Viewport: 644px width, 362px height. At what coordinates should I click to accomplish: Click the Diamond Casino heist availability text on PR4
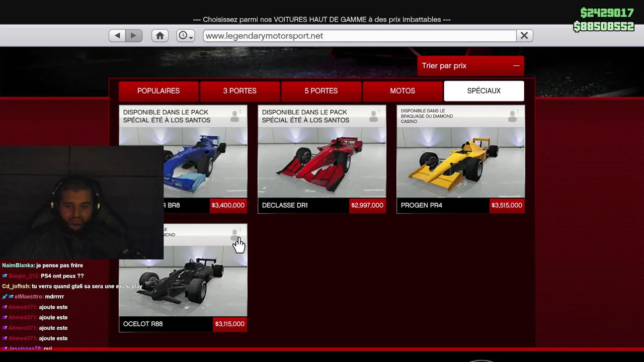click(x=427, y=116)
